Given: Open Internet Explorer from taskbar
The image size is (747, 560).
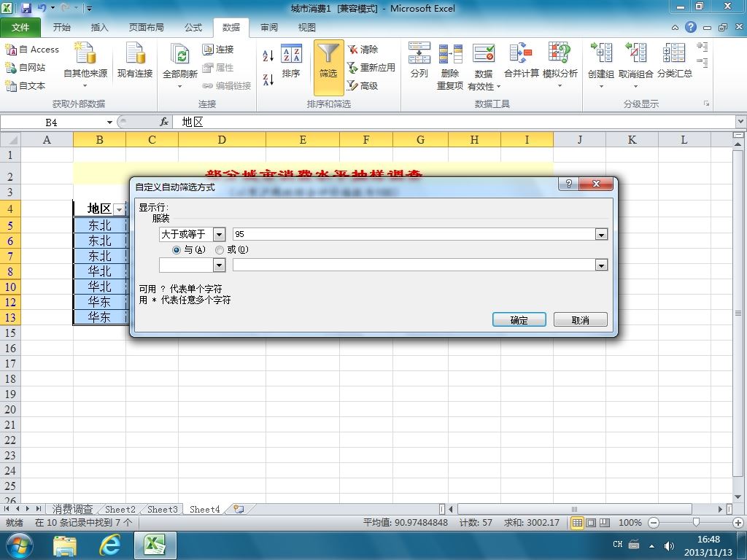Looking at the screenshot, I should pyautogui.click(x=109, y=545).
